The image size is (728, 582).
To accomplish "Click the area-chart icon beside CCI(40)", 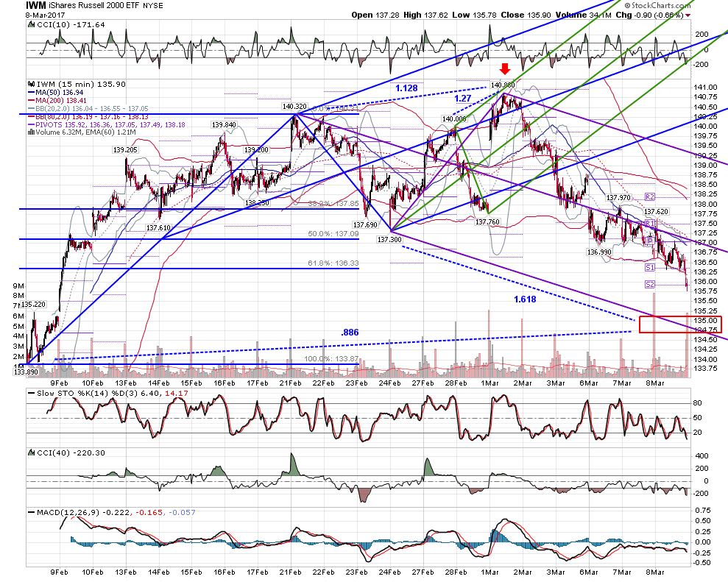I will pos(31,453).
